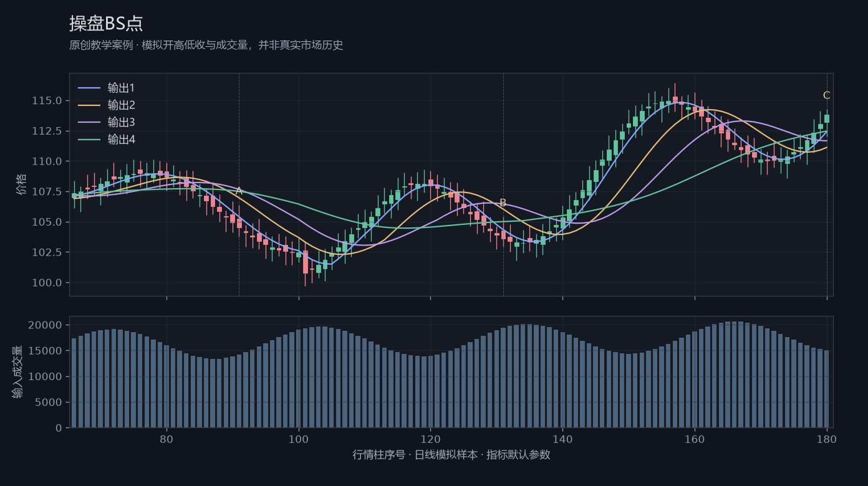Click price tick 112.5
868x486 pixels.
click(47, 131)
